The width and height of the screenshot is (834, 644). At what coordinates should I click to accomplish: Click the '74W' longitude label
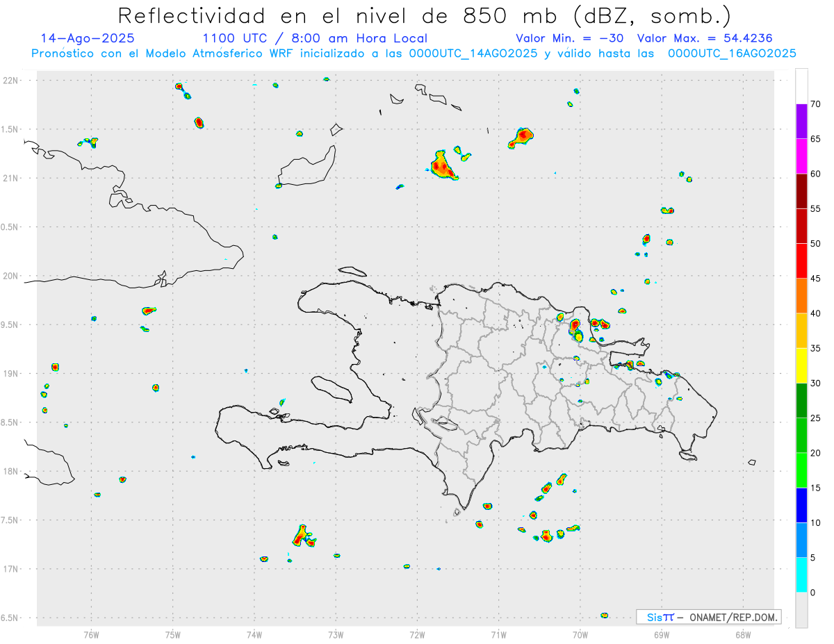point(254,635)
